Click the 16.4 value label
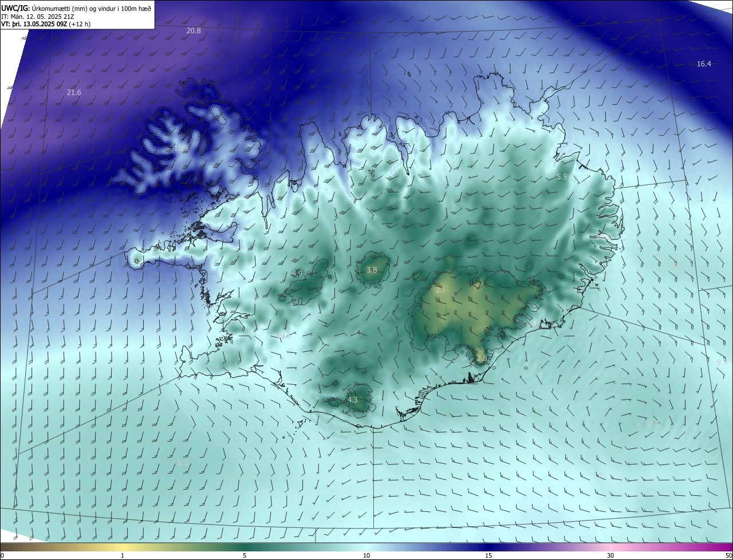 click(704, 64)
